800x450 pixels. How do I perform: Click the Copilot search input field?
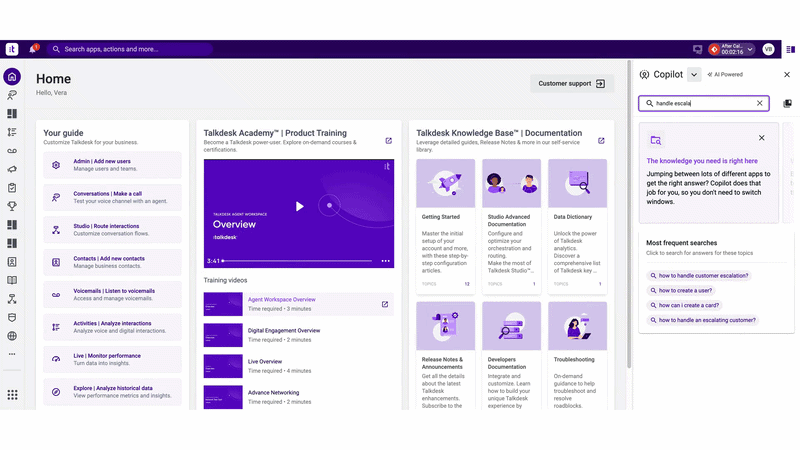[x=704, y=103]
